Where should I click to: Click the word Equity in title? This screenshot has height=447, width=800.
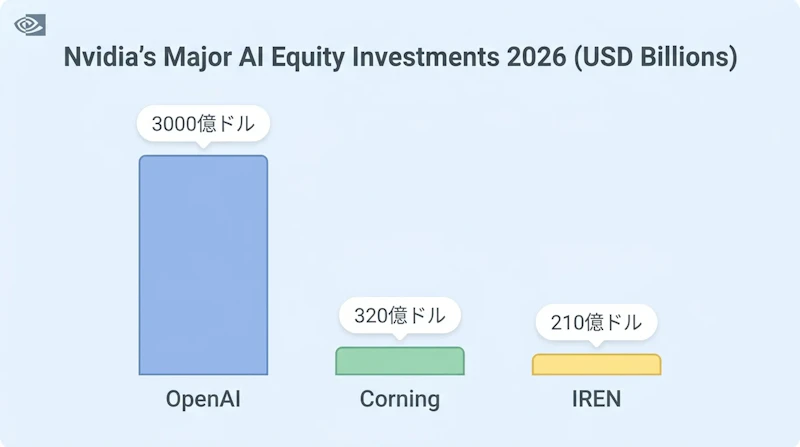308,57
